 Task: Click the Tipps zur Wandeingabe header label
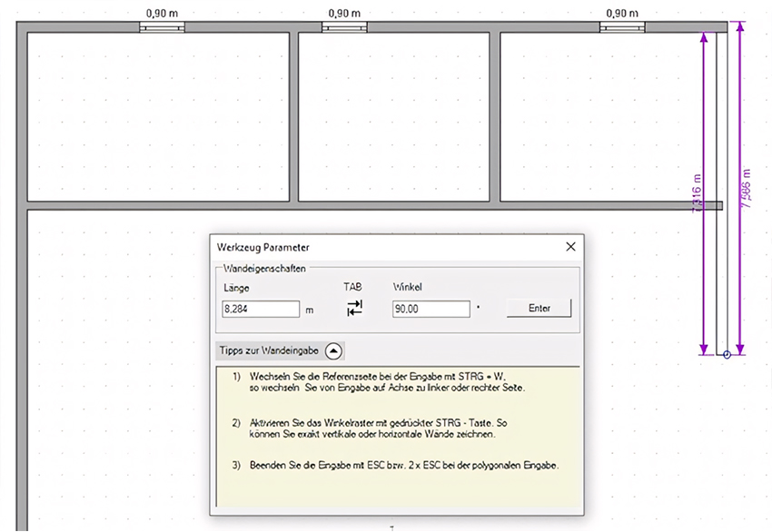tap(269, 350)
